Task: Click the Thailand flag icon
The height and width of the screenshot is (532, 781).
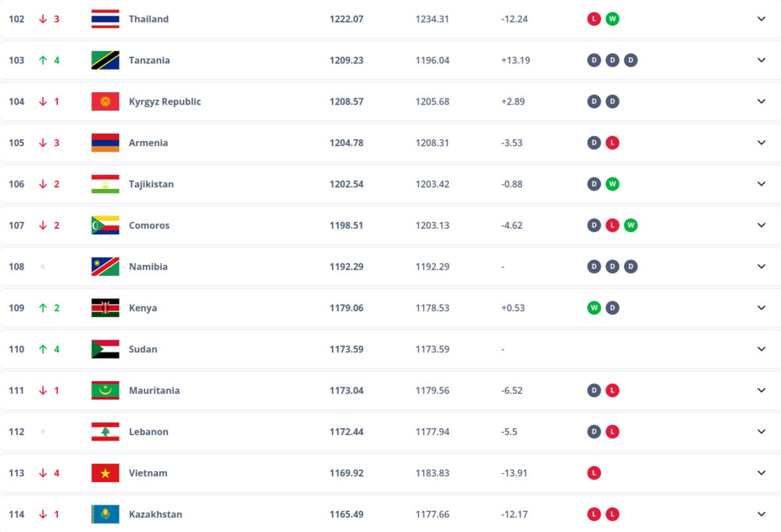Action: [x=105, y=19]
